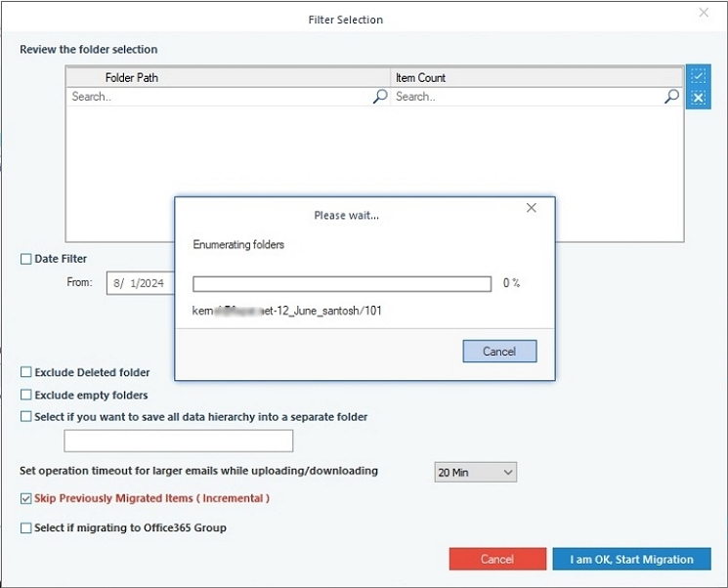The width and height of the screenshot is (728, 588).
Task: Click the separate folder name text box
Action: pos(178,441)
